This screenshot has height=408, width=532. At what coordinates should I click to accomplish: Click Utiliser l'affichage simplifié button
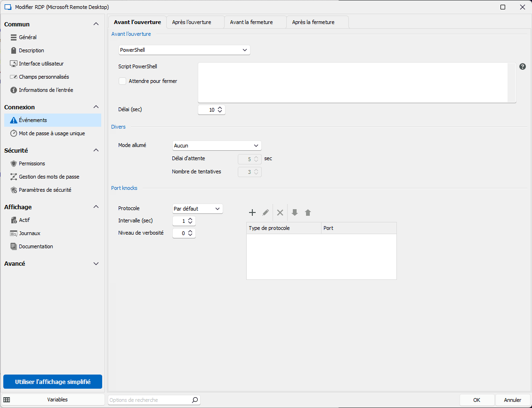[x=52, y=382]
